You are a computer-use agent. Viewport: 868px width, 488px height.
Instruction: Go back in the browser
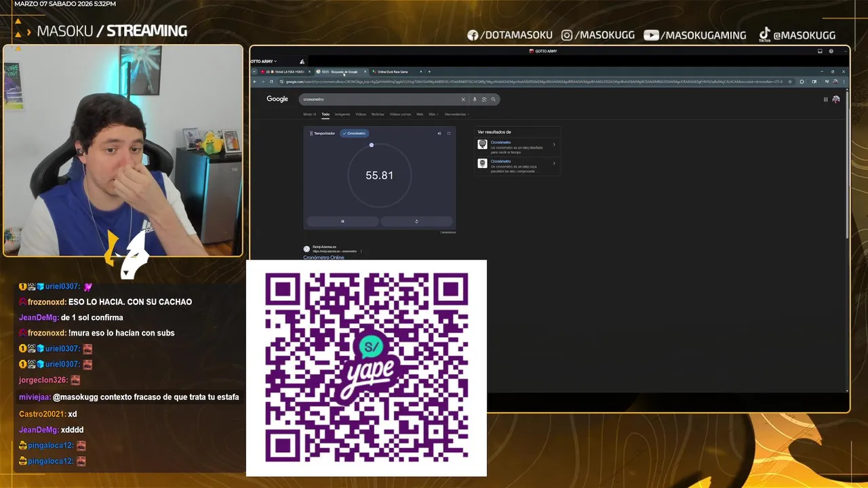click(254, 81)
